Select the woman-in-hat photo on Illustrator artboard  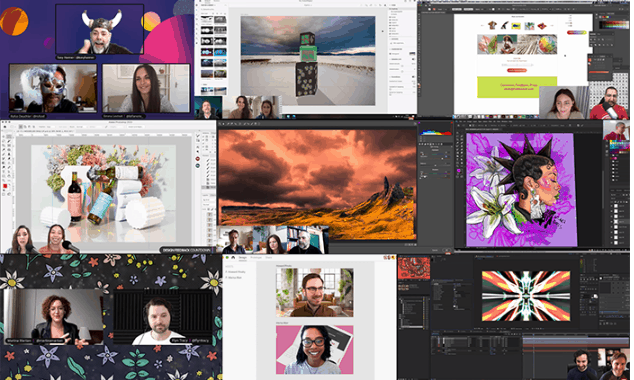click(506, 44)
